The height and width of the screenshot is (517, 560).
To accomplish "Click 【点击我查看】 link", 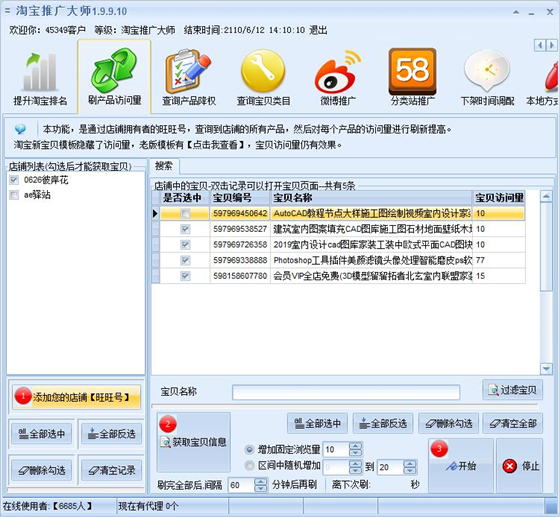I will click(215, 145).
